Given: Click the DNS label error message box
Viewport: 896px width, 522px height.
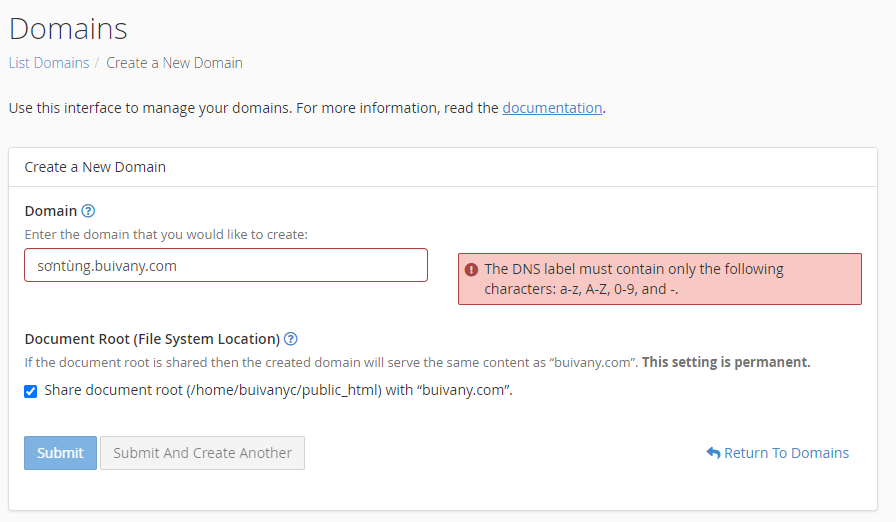Looking at the screenshot, I should [660, 279].
